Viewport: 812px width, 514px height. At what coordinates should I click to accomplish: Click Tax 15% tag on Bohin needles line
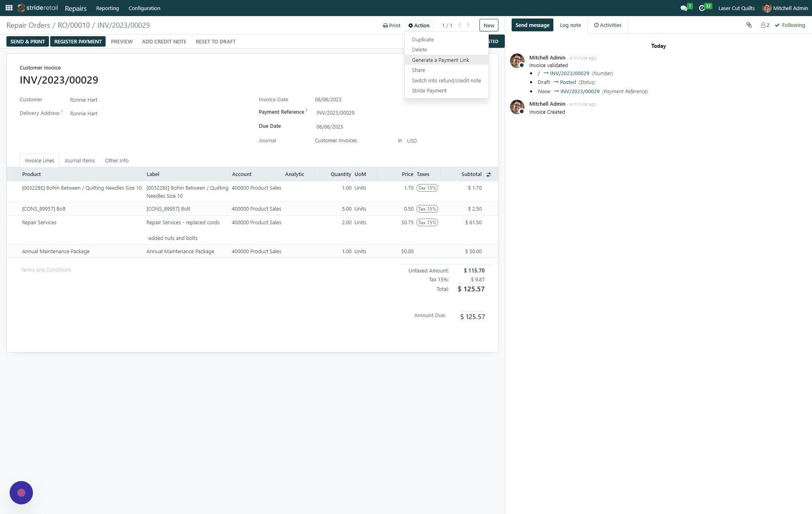tap(427, 188)
